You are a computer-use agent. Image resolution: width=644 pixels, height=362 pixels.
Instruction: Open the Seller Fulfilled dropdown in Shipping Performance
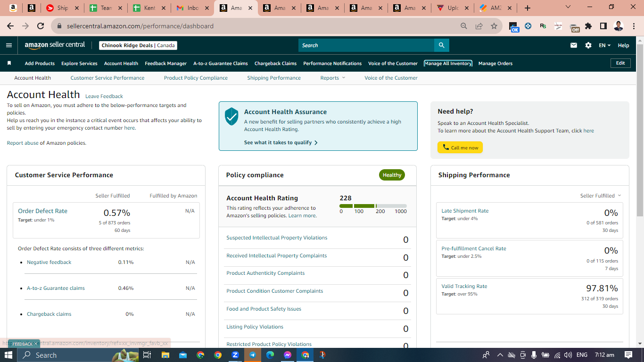point(601,196)
